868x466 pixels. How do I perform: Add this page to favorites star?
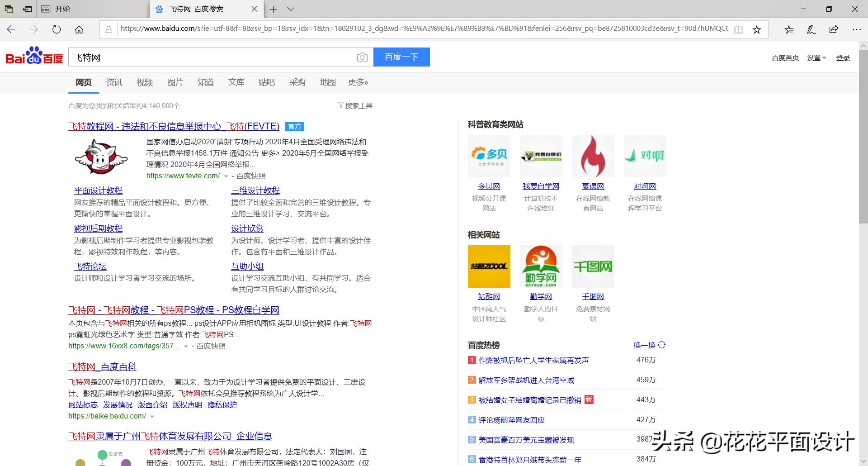click(757, 29)
